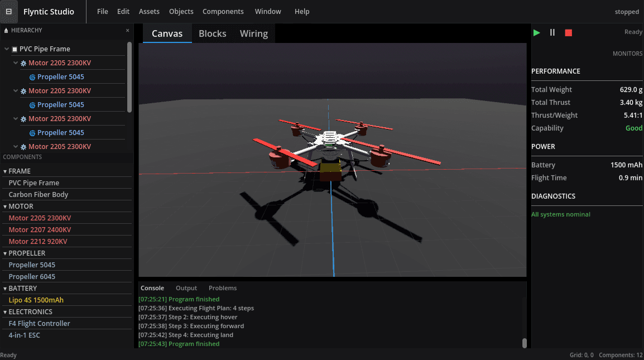Collapse the PROPELLER component category
Viewport: 644px width, 360px height.
[x=5, y=253]
